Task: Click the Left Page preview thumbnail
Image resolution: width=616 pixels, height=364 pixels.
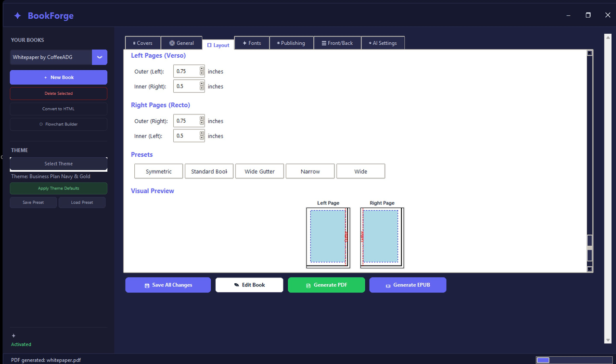Action: (328, 238)
